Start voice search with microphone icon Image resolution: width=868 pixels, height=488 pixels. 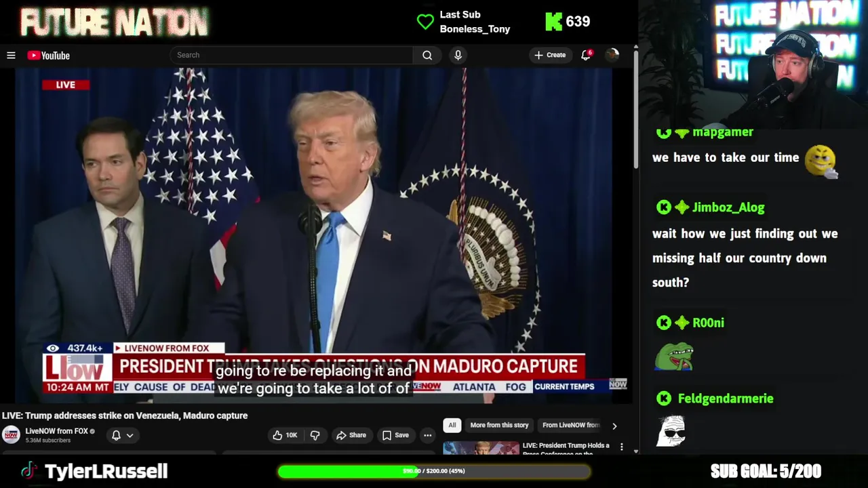tap(458, 55)
